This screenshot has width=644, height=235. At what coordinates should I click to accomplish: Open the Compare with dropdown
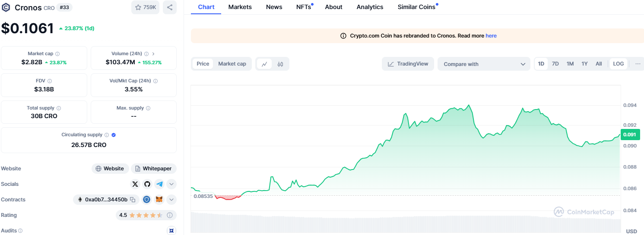(x=484, y=64)
